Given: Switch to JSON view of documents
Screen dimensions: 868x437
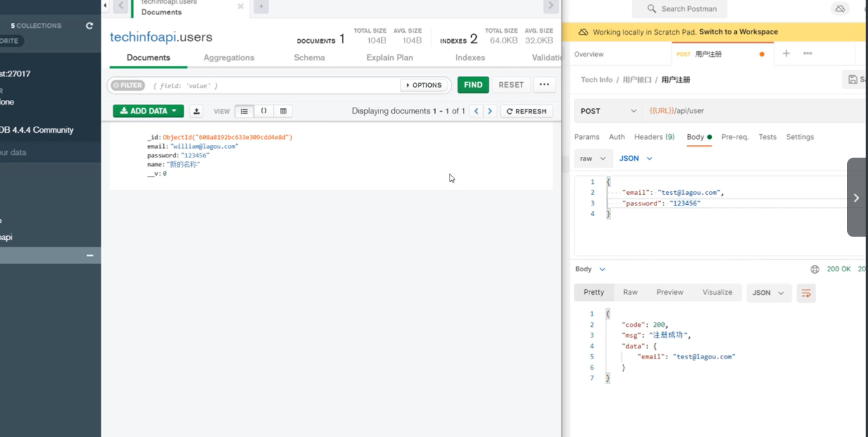Looking at the screenshot, I should coord(264,111).
